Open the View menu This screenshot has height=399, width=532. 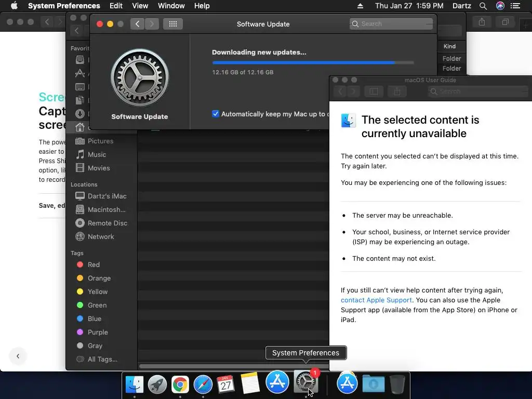click(x=140, y=6)
